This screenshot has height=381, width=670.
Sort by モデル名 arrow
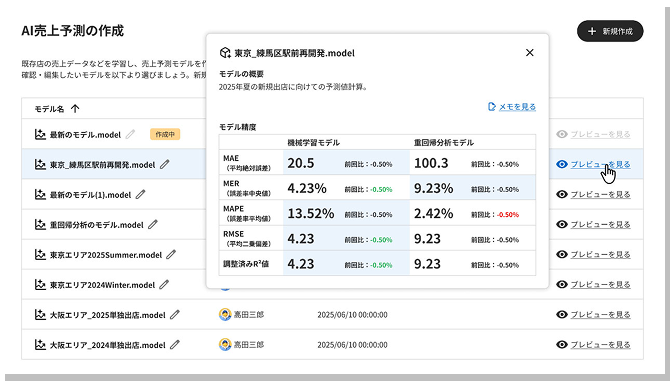point(75,109)
